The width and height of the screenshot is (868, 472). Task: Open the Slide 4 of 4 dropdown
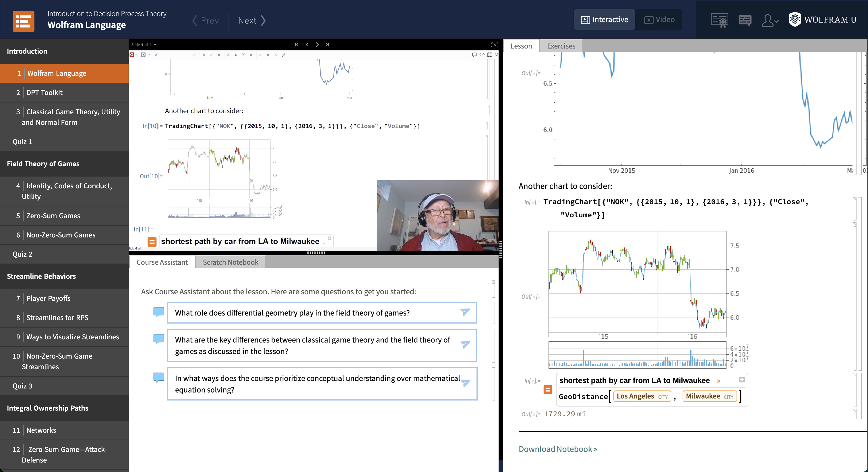click(x=144, y=45)
